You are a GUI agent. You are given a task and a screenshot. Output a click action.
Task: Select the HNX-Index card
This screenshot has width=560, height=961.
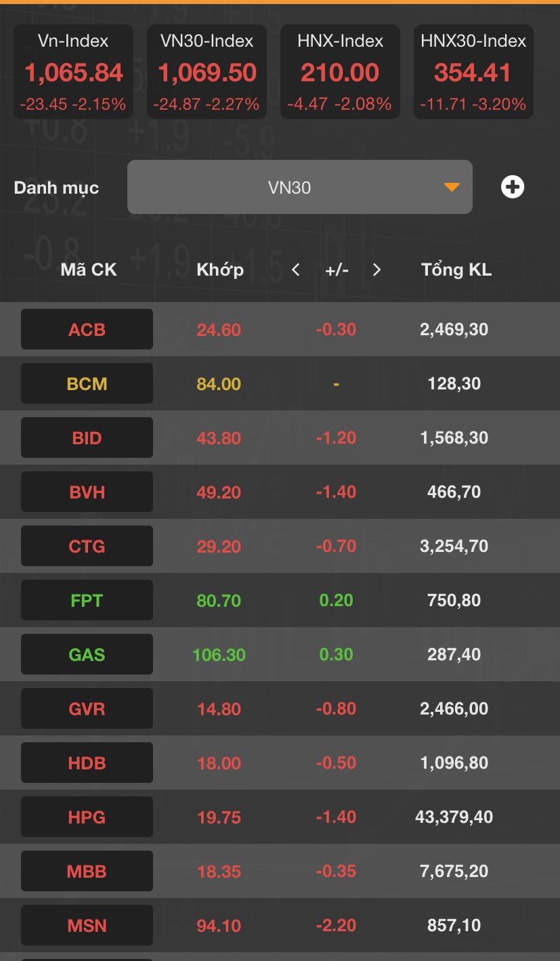(x=339, y=72)
